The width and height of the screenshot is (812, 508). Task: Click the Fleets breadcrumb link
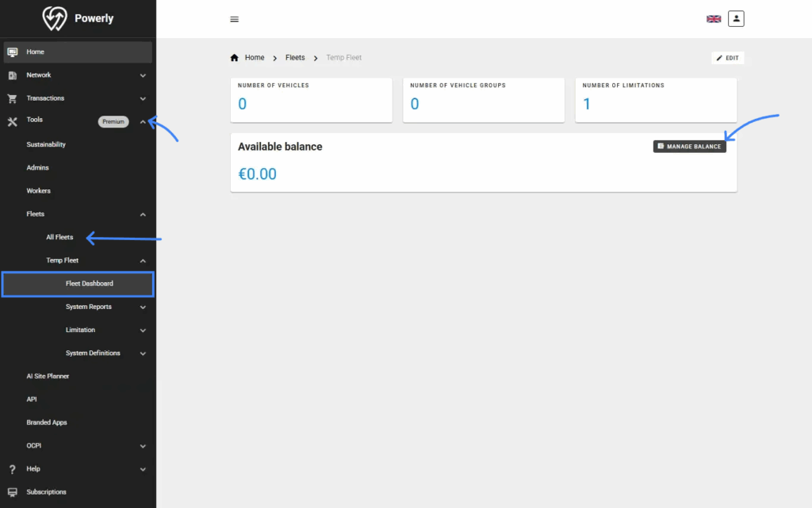pyautogui.click(x=294, y=58)
